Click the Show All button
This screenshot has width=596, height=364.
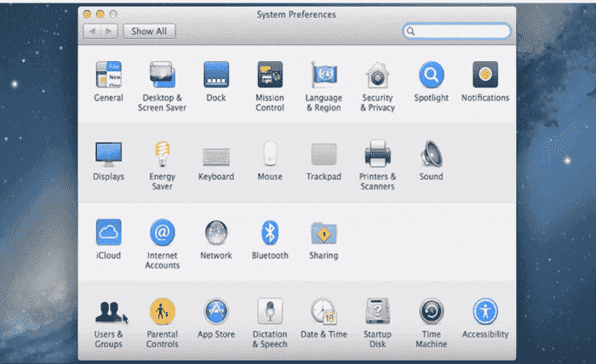[x=149, y=31]
